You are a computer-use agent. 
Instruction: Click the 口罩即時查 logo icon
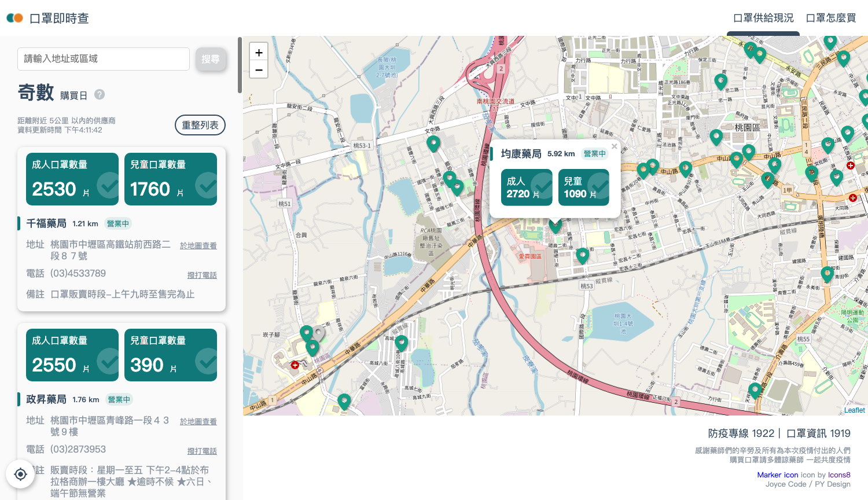tap(14, 18)
